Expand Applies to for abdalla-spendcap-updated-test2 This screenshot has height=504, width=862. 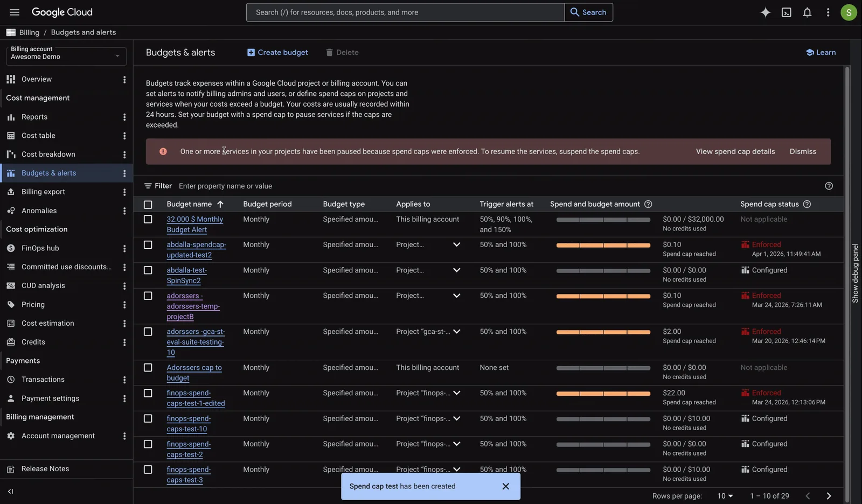pyautogui.click(x=456, y=244)
